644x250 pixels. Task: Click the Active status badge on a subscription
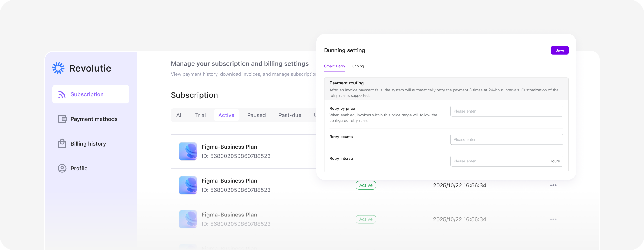[x=366, y=185]
